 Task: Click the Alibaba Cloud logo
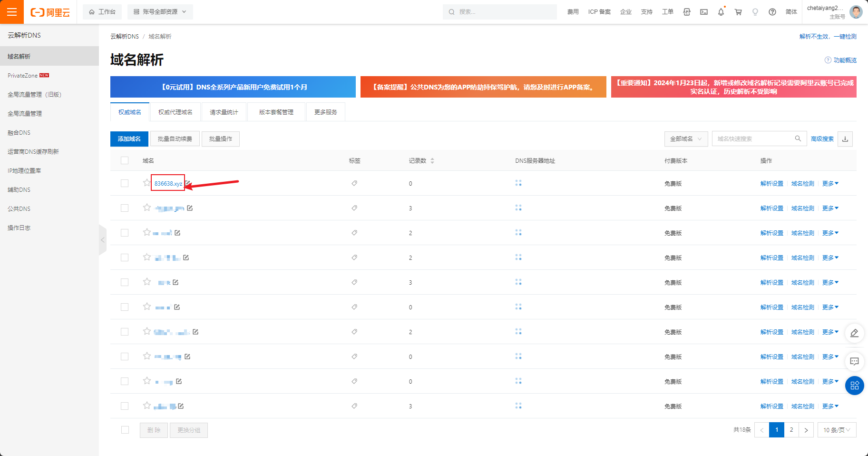pos(50,12)
